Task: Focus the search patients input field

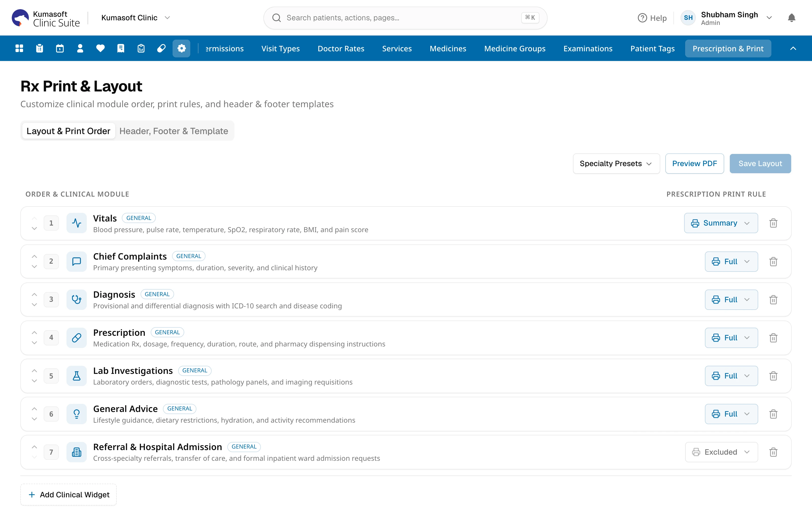Action: (405, 18)
